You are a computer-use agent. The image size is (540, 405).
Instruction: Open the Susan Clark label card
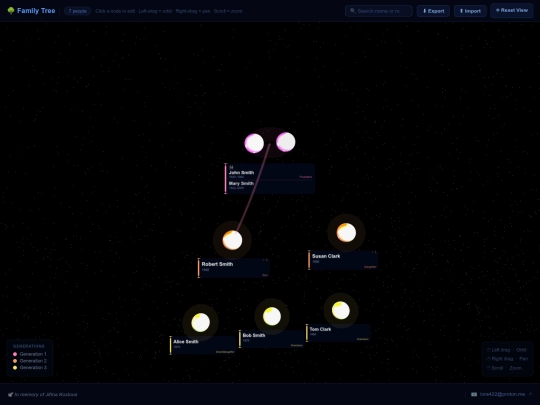(x=343, y=260)
